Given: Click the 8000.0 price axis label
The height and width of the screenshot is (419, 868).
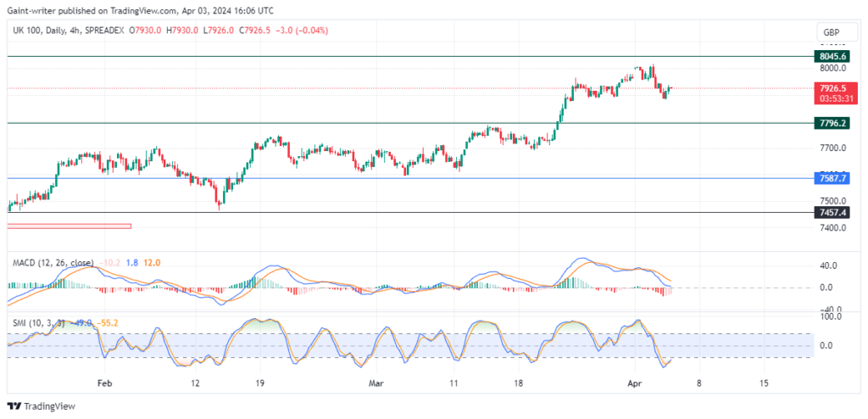Looking at the screenshot, I should pyautogui.click(x=834, y=68).
